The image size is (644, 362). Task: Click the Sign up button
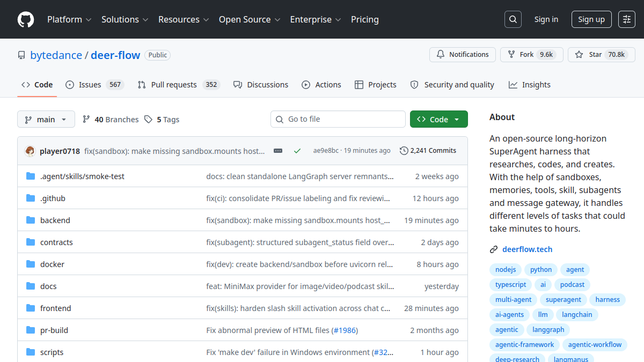pos(591,19)
